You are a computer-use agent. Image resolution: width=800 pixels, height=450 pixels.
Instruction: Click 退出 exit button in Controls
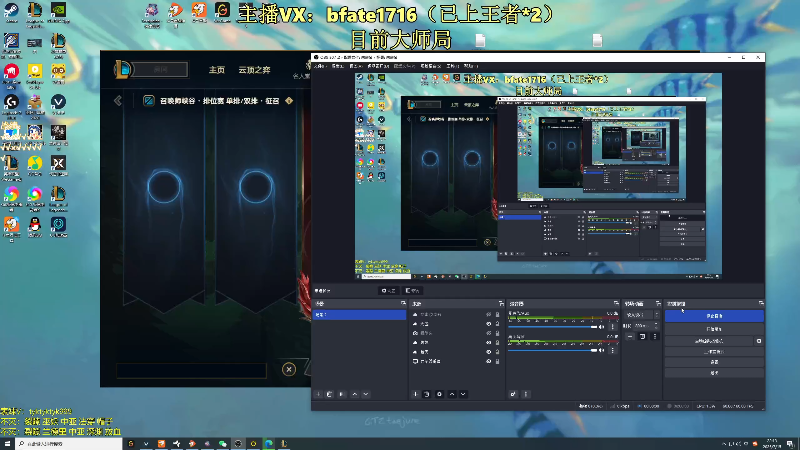[x=714, y=373]
